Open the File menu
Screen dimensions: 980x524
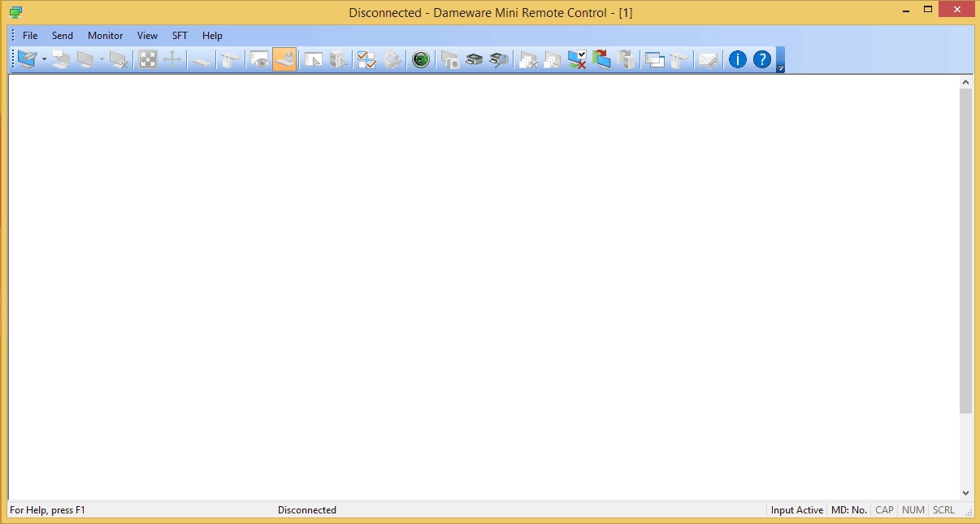[30, 36]
